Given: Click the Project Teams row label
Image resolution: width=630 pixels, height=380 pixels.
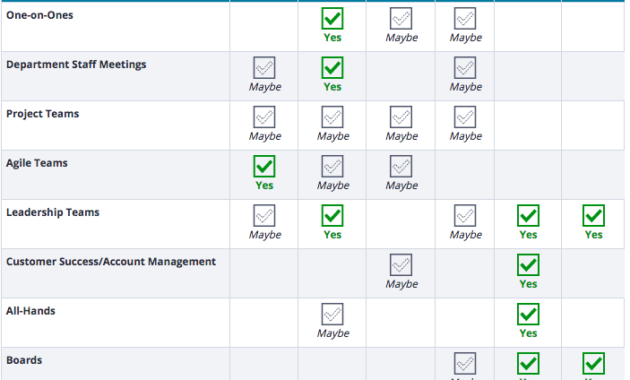Looking at the screenshot, I should click(43, 114).
